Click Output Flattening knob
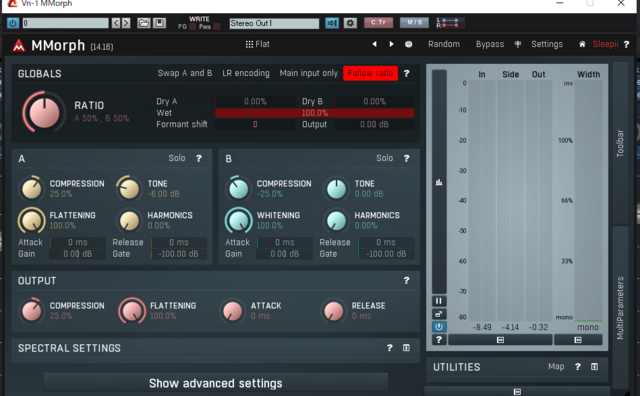Screen dimensions: 640x396 coord(132,311)
